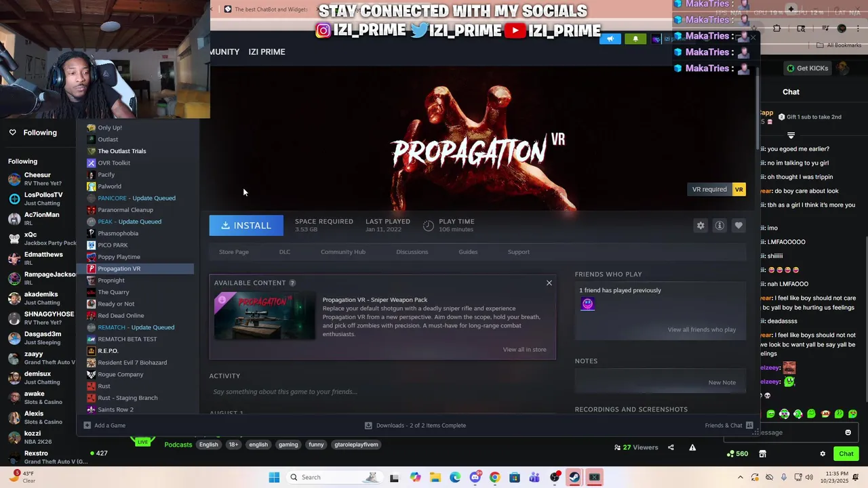The image size is (868, 488).
Task: Open Microsoft Edge from taskbar
Action: point(455,477)
